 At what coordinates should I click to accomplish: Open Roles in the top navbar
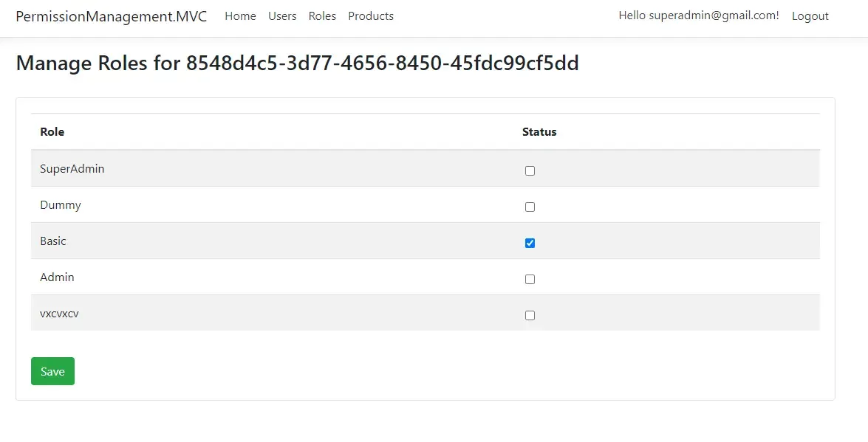pos(322,16)
